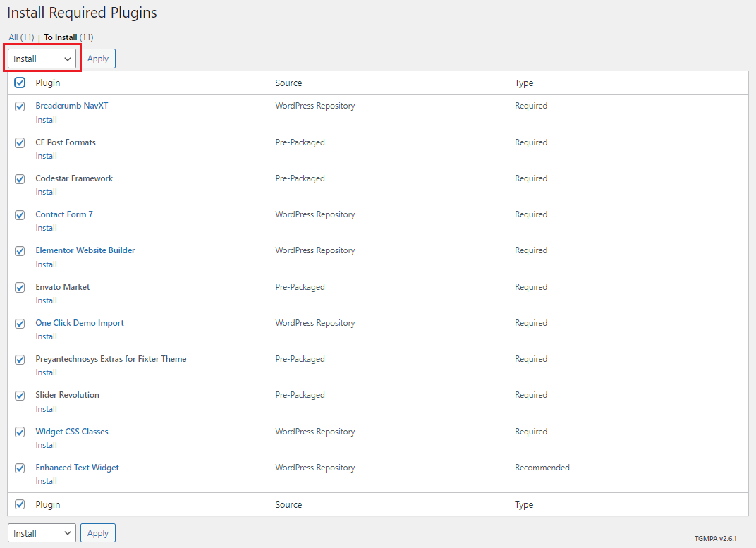Click the Plugin column header at top
Screen dimensions: 756x548
(48, 83)
